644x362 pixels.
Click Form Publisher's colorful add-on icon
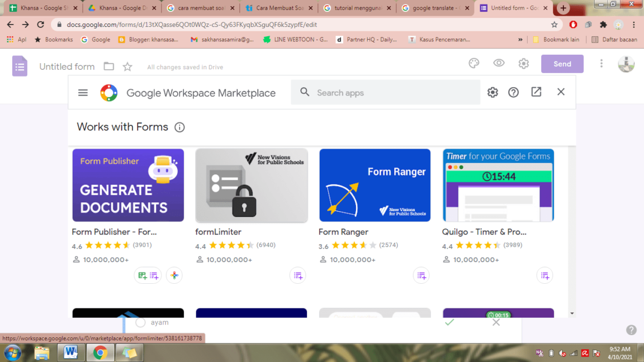click(x=174, y=275)
